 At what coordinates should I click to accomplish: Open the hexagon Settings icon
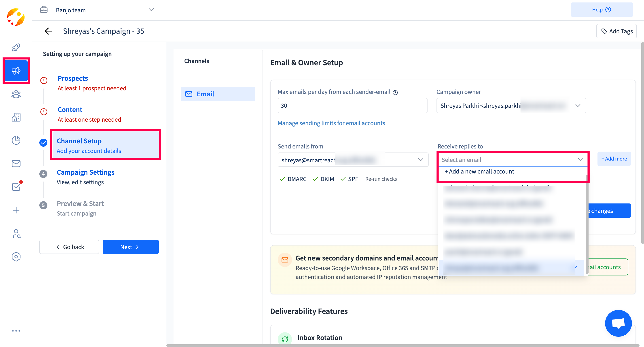click(16, 256)
